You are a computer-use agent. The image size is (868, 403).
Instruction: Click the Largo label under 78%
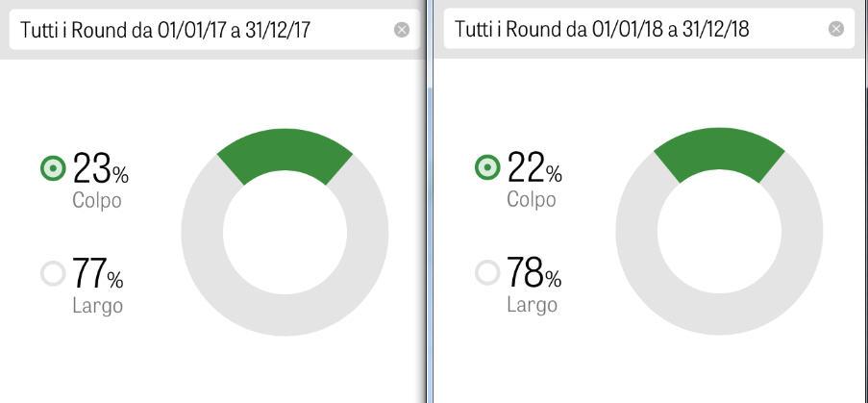pyautogui.click(x=532, y=305)
